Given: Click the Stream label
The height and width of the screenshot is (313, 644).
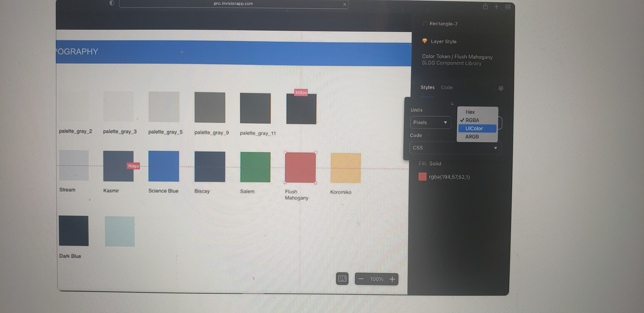Looking at the screenshot, I should (67, 190).
